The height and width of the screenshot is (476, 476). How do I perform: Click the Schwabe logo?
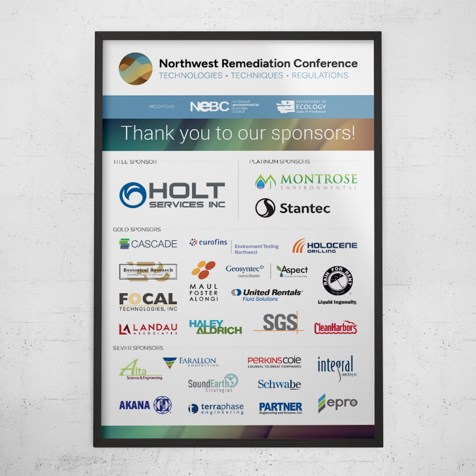coord(279,385)
